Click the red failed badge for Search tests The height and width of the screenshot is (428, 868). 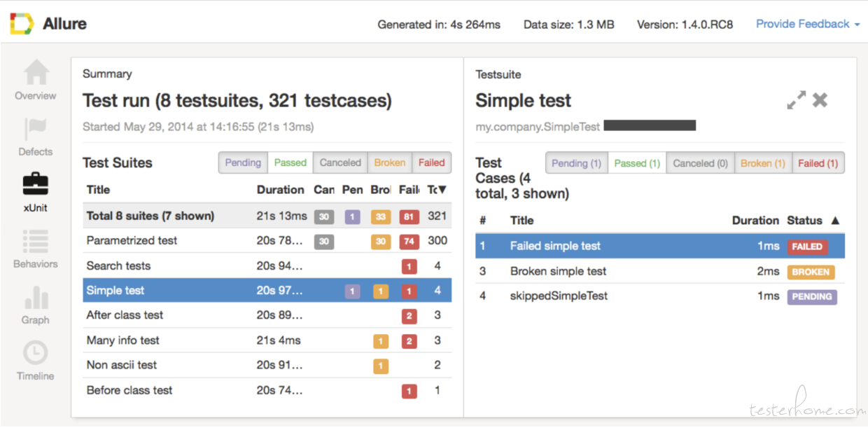pos(409,266)
